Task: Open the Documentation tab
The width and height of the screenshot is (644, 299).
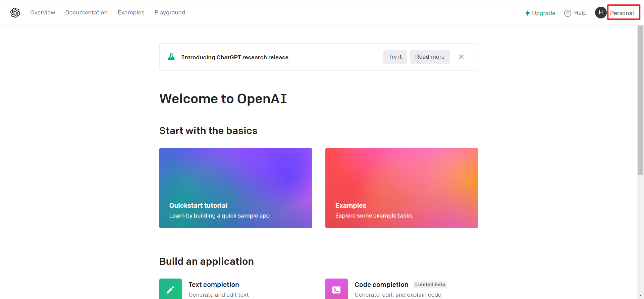Action: coord(86,13)
